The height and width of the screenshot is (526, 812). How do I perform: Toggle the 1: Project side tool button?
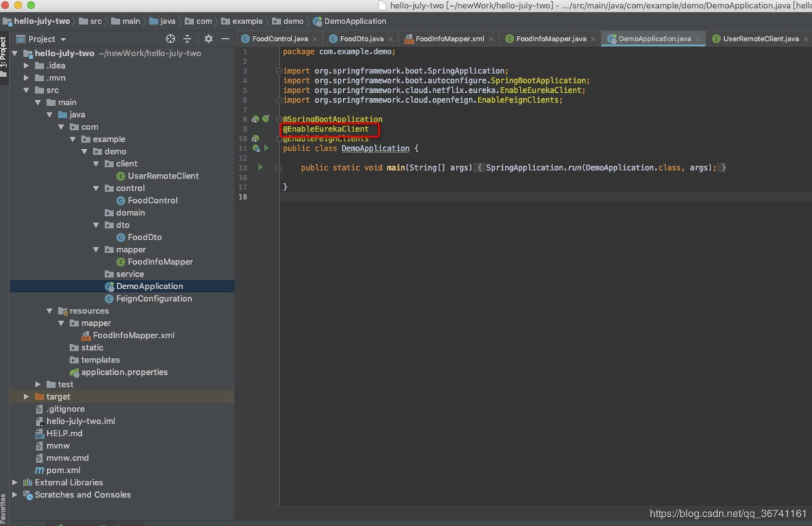click(4, 57)
